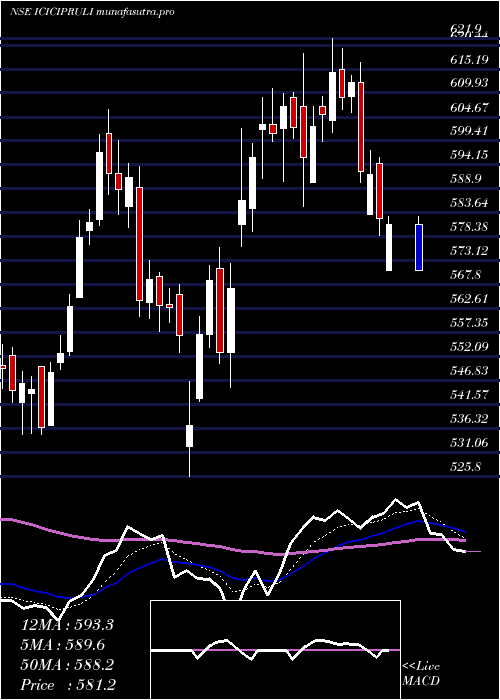Select the 578.38 price axis label
The width and height of the screenshot is (500, 700).
pyautogui.click(x=469, y=227)
